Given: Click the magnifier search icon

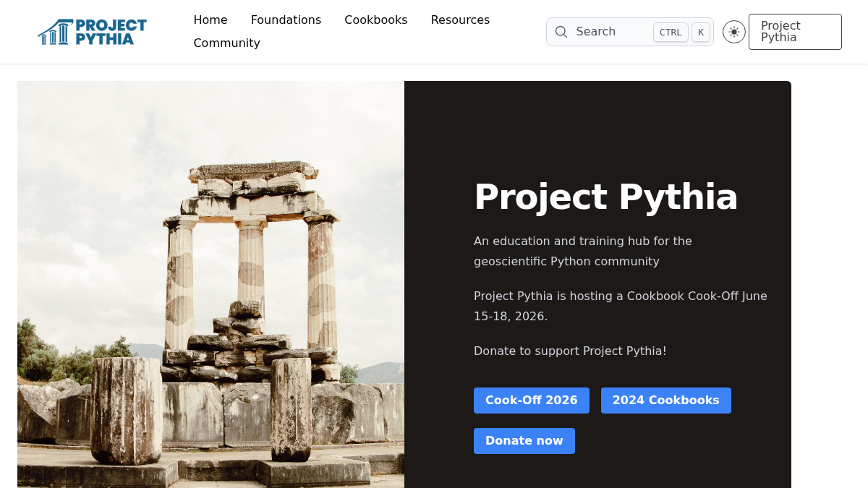Looking at the screenshot, I should (561, 32).
